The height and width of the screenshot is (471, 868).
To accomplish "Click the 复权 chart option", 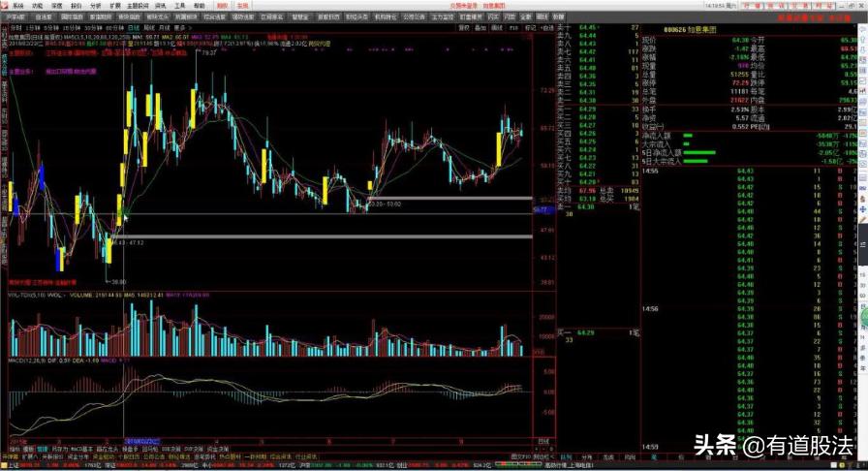I will click(464, 28).
